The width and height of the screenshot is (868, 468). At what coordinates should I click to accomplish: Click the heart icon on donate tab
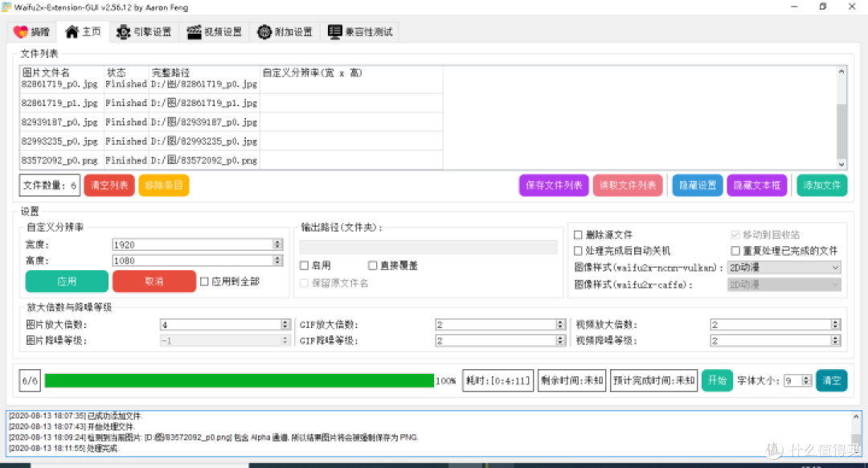(20, 32)
